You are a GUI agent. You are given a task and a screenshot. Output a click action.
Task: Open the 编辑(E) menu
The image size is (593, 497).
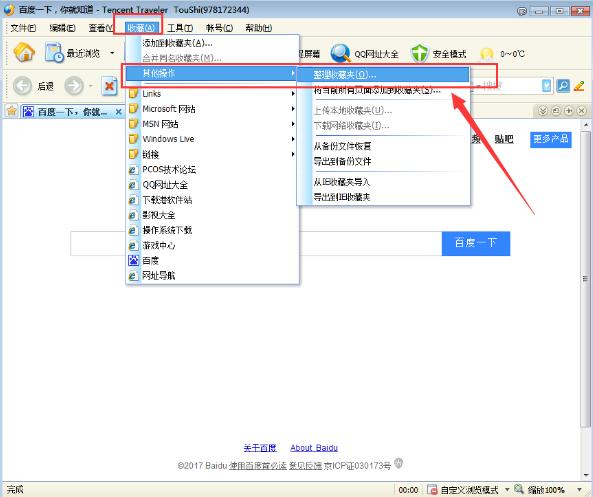pos(62,28)
